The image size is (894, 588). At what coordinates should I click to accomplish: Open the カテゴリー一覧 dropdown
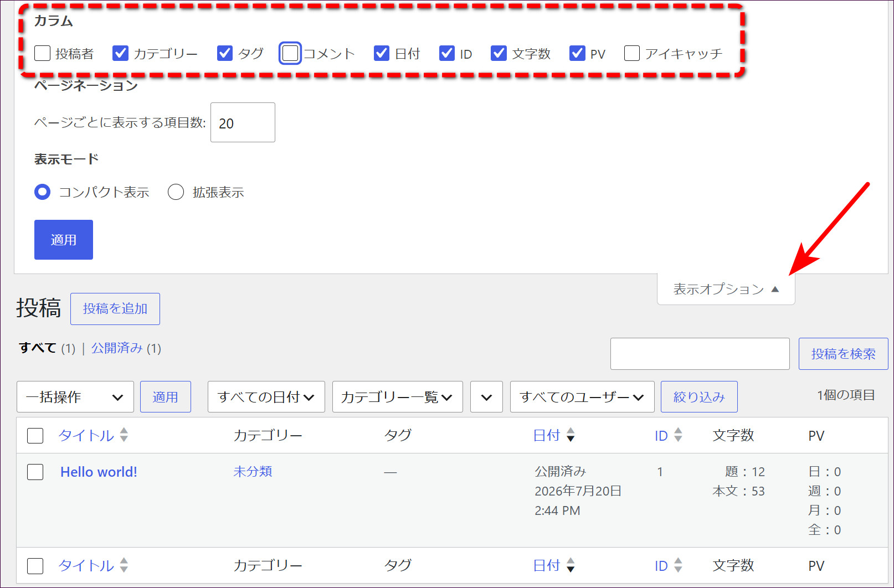point(398,397)
